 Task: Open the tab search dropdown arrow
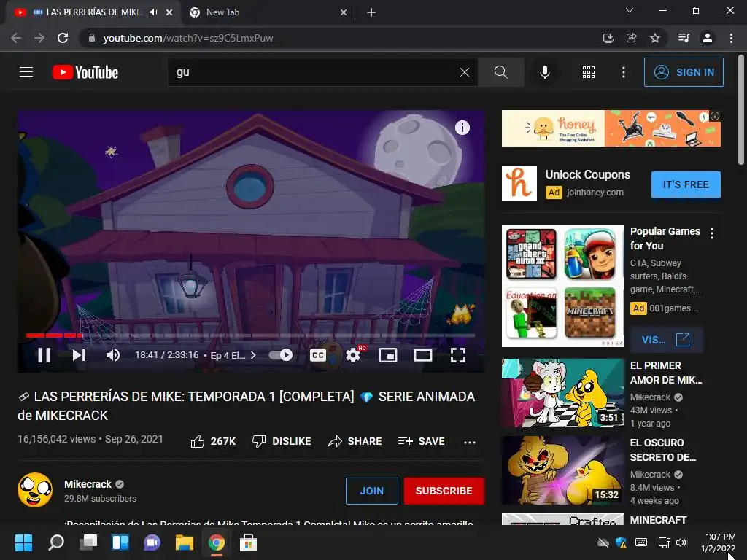[x=630, y=10]
